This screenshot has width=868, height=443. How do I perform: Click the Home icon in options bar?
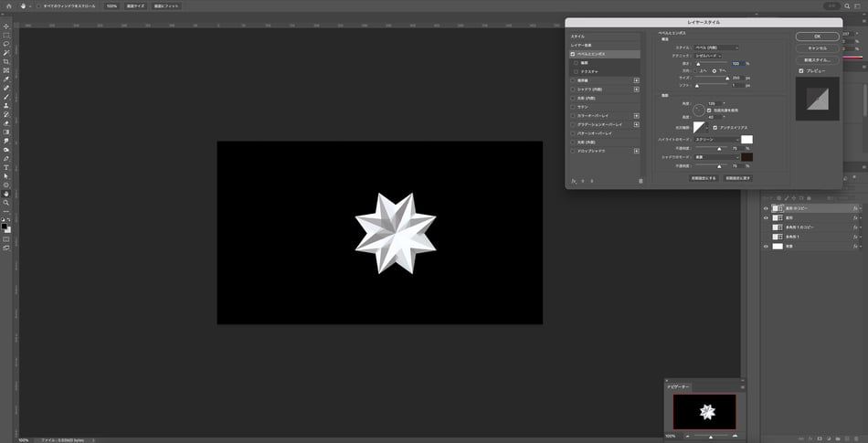pos(8,5)
